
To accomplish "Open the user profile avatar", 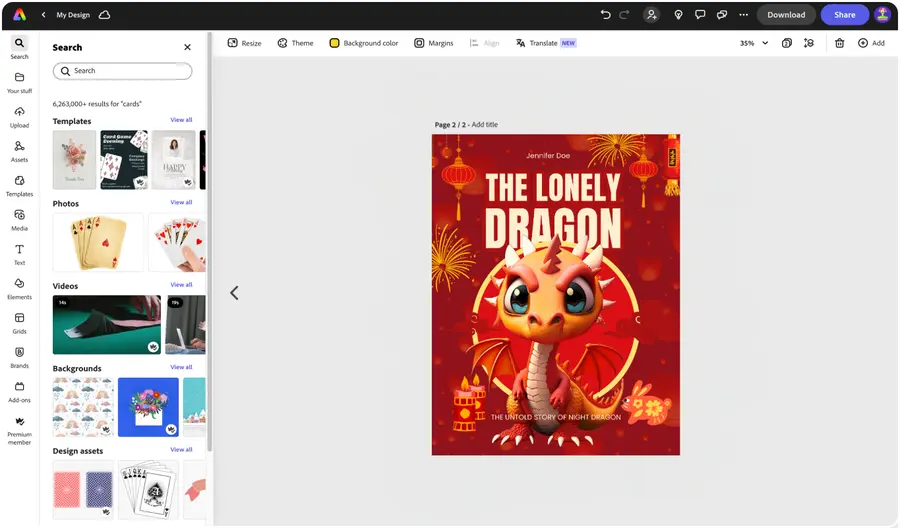I will coord(882,15).
